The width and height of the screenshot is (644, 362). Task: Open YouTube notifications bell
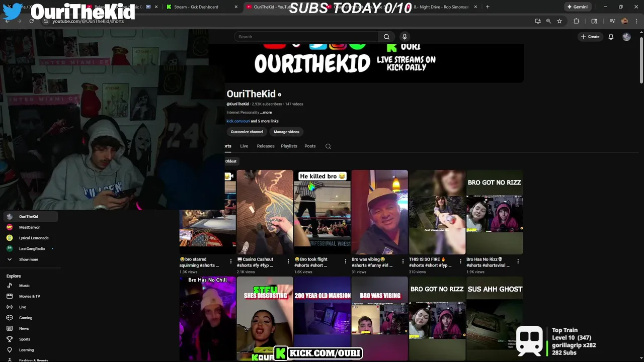pyautogui.click(x=611, y=37)
